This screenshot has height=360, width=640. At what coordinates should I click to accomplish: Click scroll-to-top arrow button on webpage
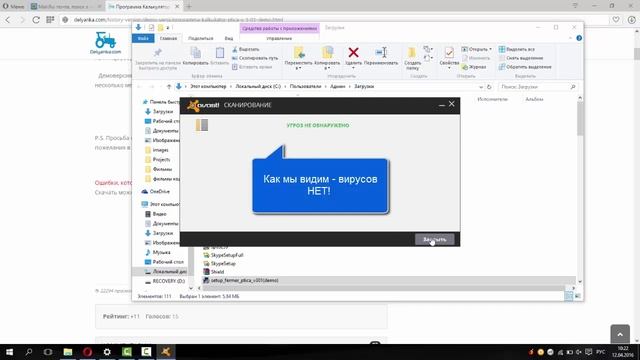pyautogui.click(x=620, y=334)
